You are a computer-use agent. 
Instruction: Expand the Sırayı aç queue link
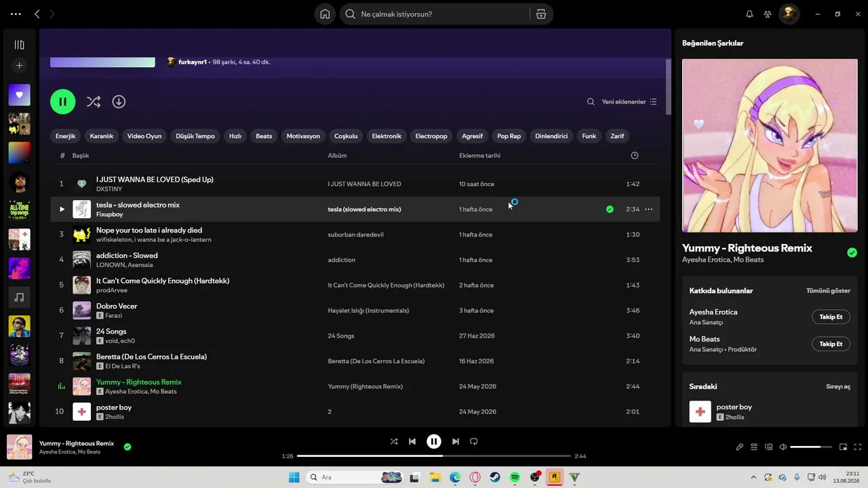click(x=838, y=386)
